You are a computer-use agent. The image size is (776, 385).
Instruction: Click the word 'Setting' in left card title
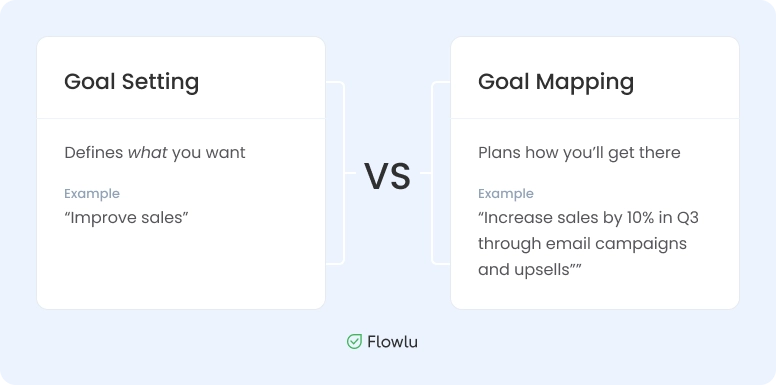160,82
